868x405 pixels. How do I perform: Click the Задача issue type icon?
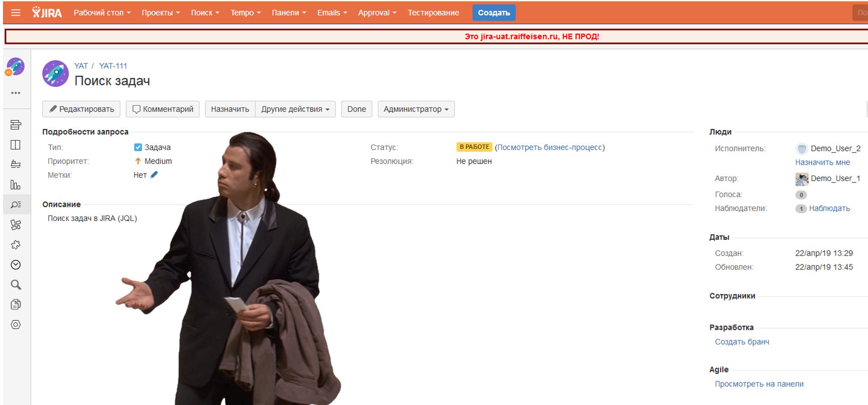tap(138, 147)
